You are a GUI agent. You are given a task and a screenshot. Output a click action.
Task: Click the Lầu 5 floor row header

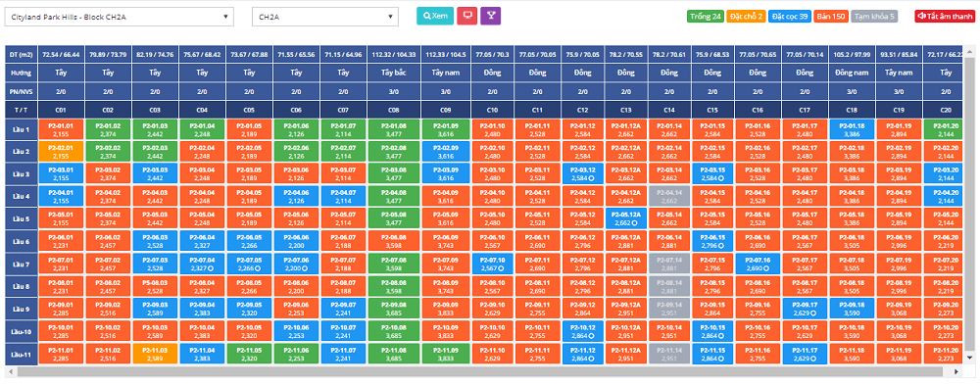(22, 219)
